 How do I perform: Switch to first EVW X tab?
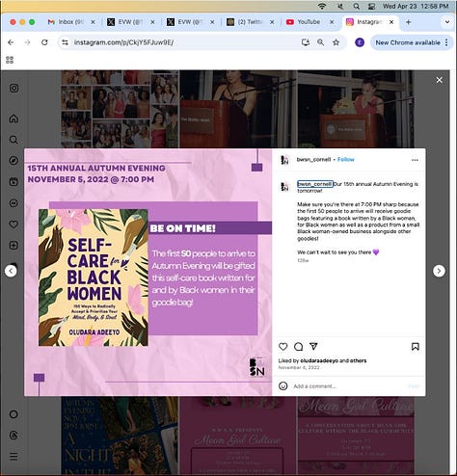130,22
